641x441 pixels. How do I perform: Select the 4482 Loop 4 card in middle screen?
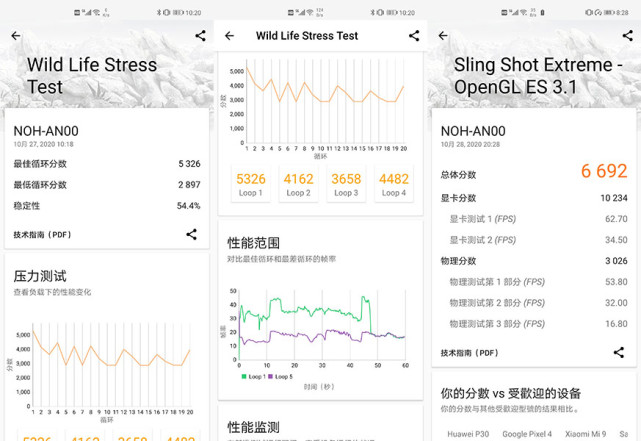(394, 184)
